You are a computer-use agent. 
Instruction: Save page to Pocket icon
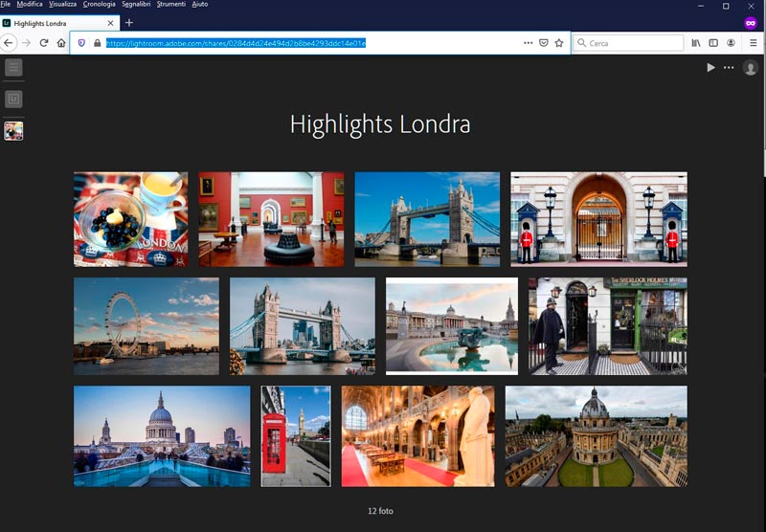pyautogui.click(x=544, y=43)
